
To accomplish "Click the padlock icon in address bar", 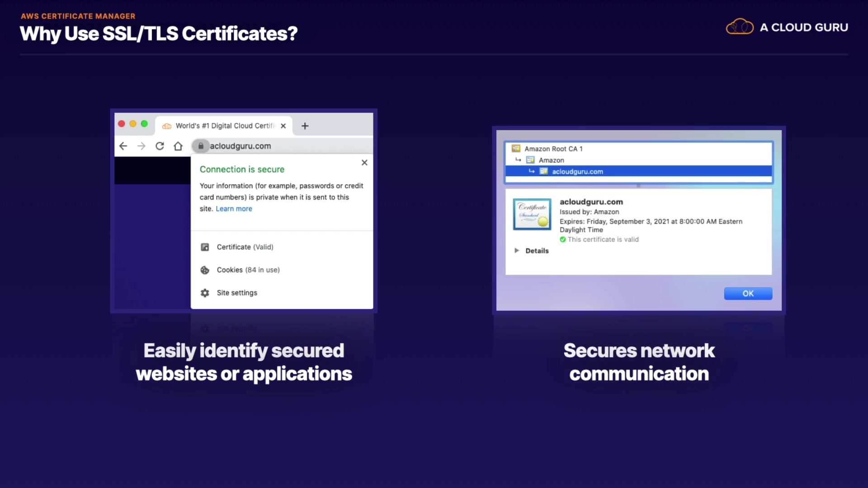I will tap(201, 146).
